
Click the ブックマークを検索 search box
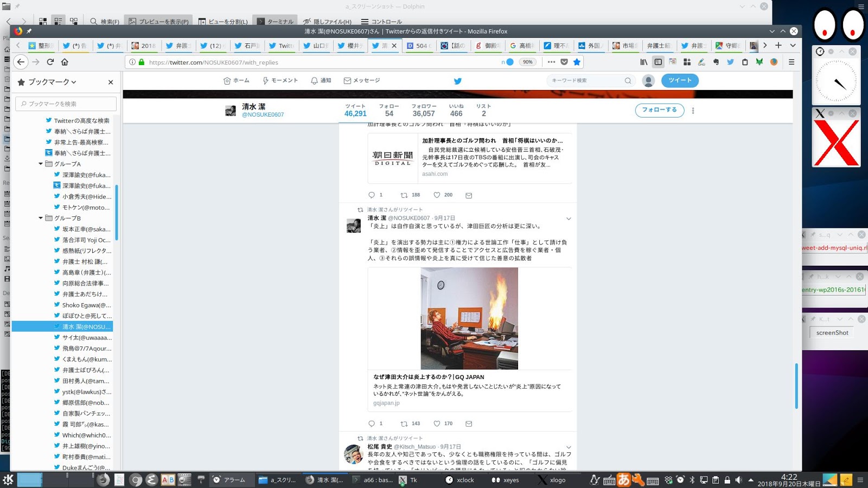click(x=66, y=104)
